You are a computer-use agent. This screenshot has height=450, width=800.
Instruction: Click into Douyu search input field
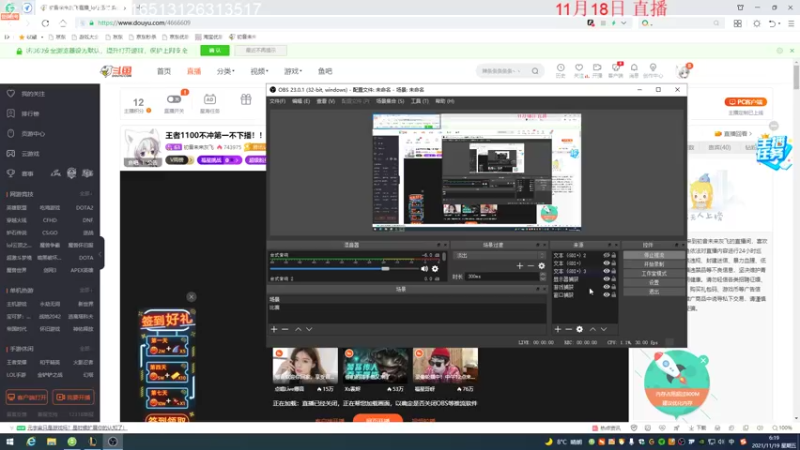pyautogui.click(x=503, y=71)
